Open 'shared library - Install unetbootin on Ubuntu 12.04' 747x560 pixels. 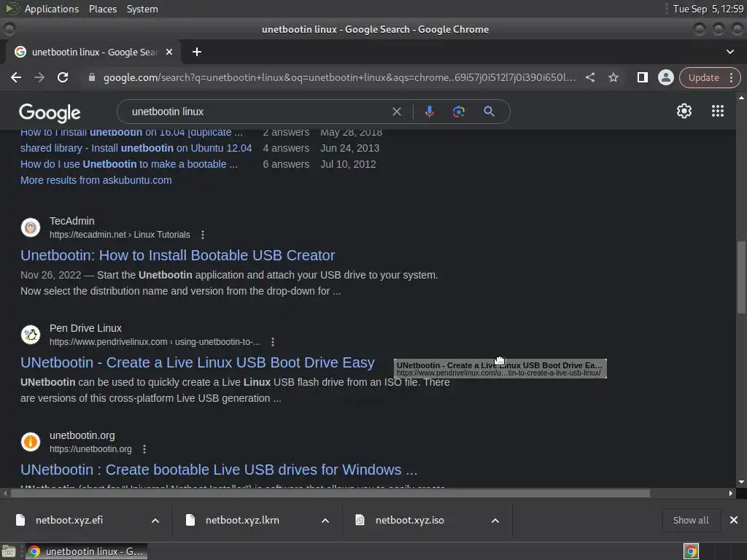click(136, 148)
